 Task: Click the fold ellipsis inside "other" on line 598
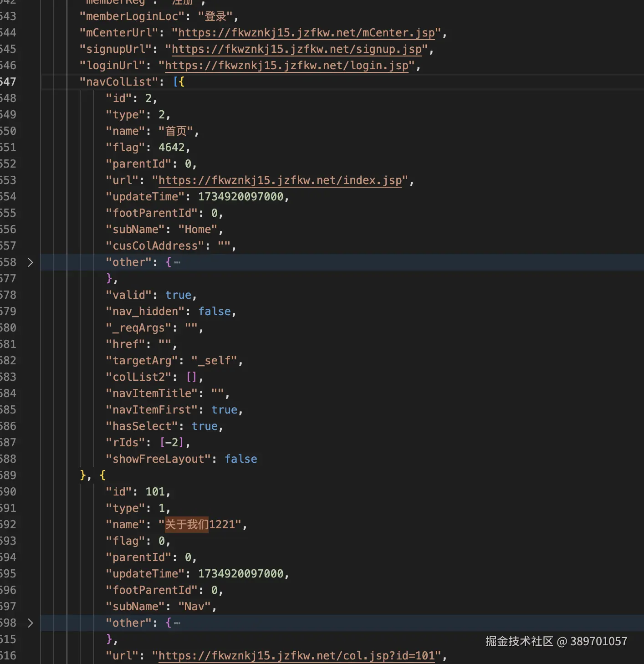(x=177, y=623)
